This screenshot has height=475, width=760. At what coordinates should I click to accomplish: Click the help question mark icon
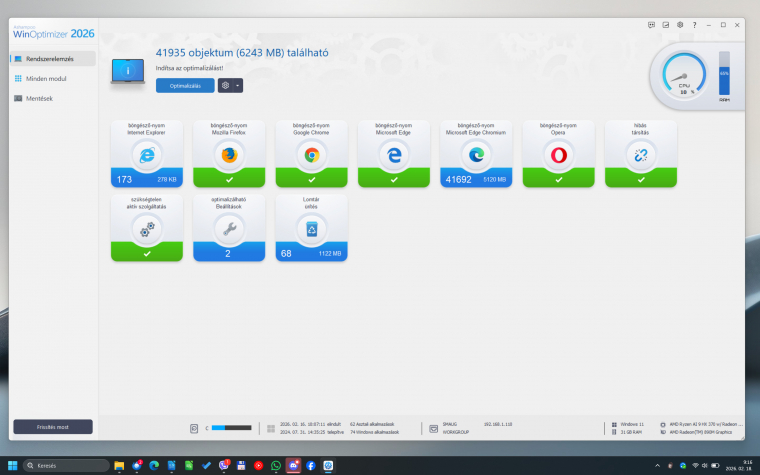tap(695, 24)
